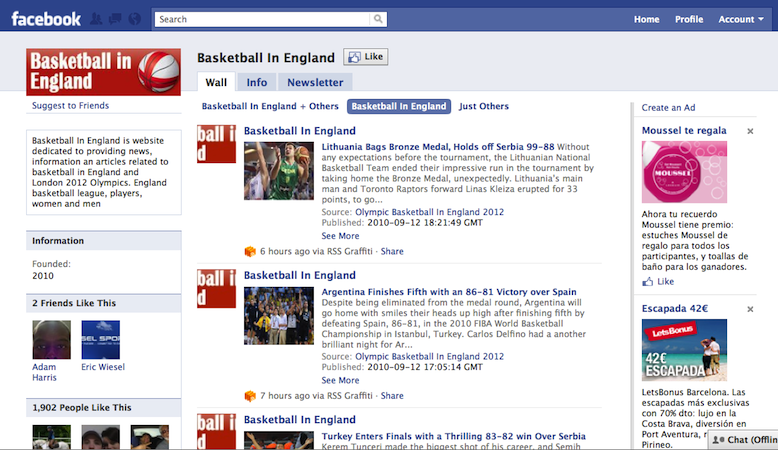This screenshot has width=778, height=450.
Task: Open the Newsletter tab
Action: pos(315,82)
